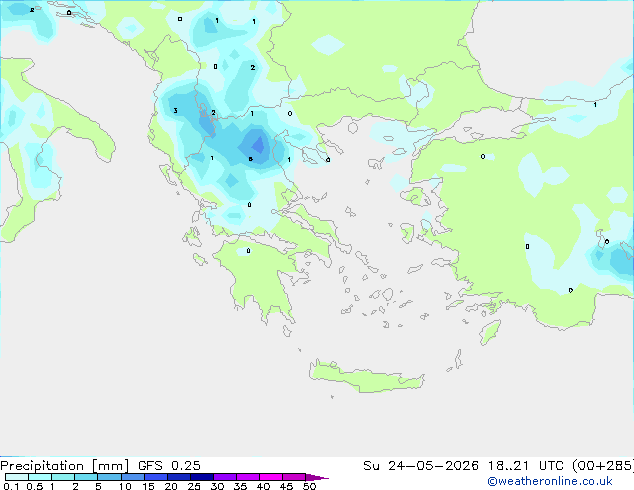Click the above-50 arrow tip of legend
This screenshot has width=634, height=490.
[317, 477]
